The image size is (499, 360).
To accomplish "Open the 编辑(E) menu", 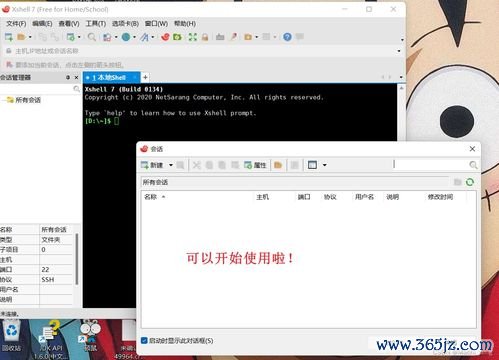I will (42, 24).
